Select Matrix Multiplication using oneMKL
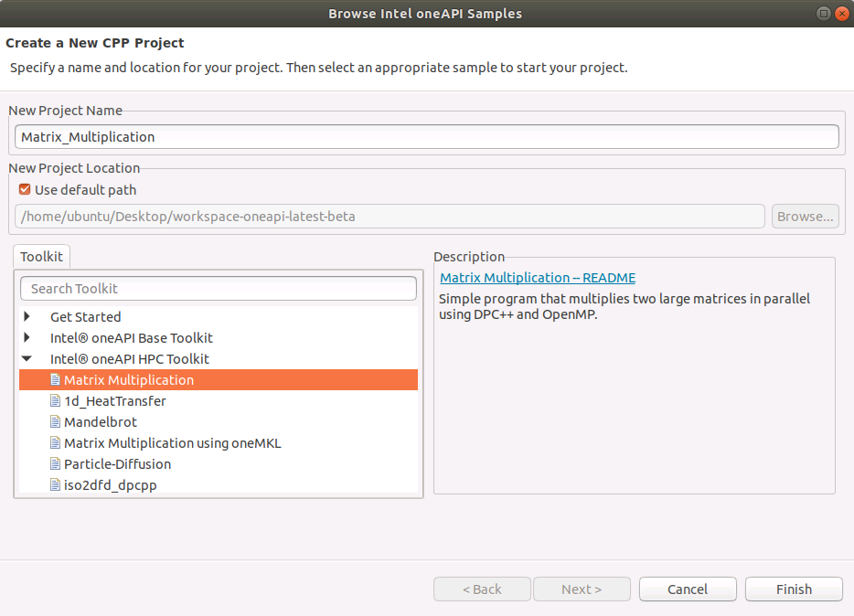The height and width of the screenshot is (616, 854). click(173, 443)
